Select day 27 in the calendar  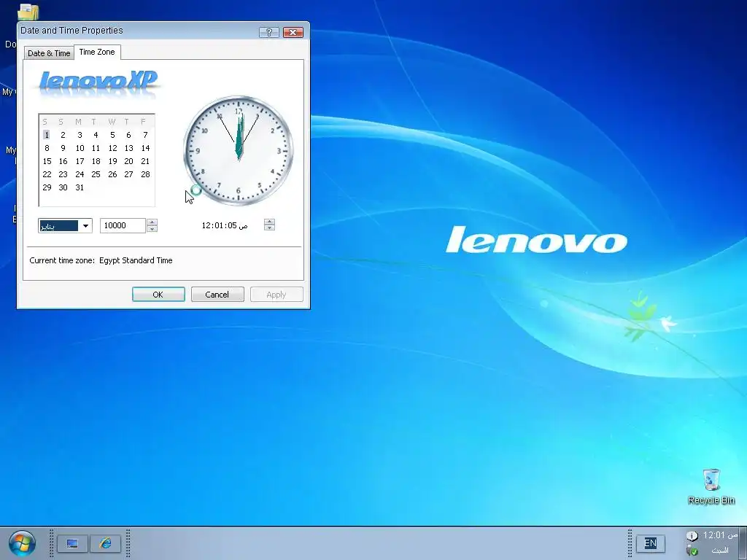[x=128, y=174]
